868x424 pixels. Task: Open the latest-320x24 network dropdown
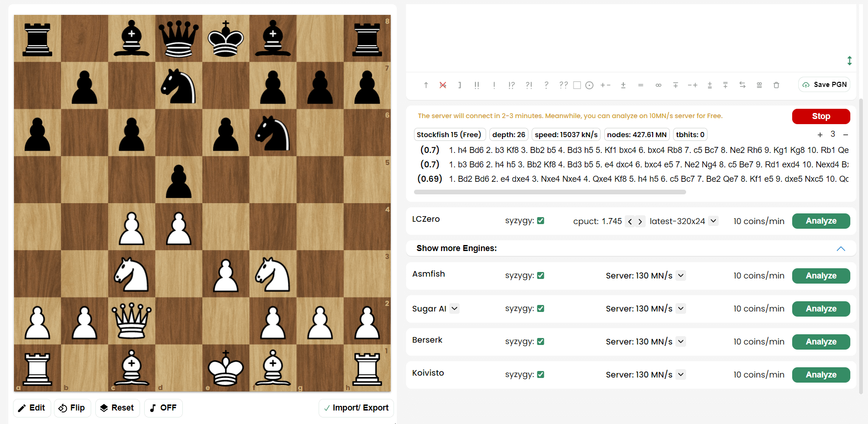pos(713,221)
